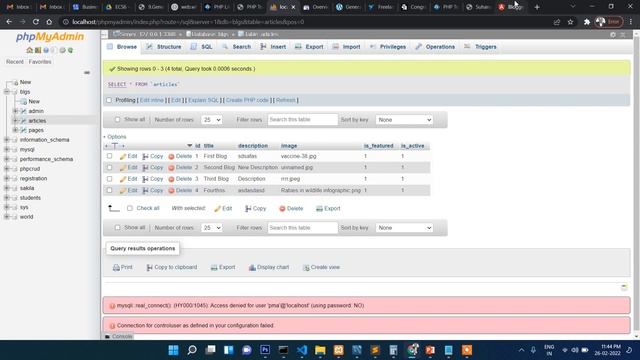Open page settings gear at top right
Viewport: 640px width, 360px height.
tap(613, 35)
